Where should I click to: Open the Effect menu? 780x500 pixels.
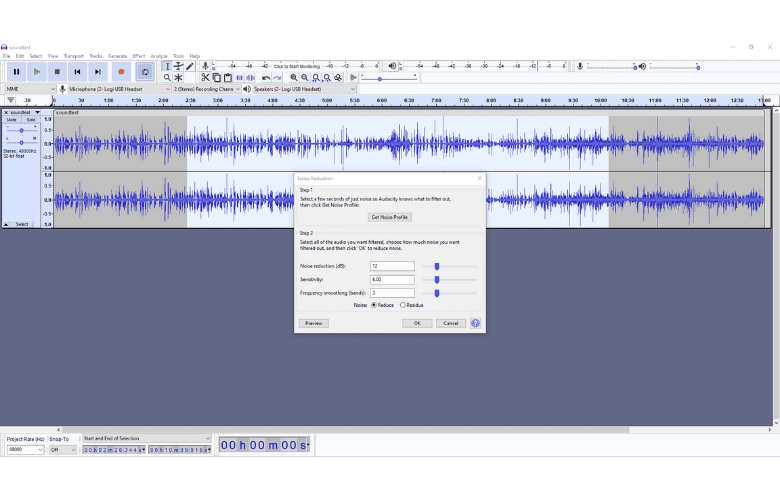(x=138, y=56)
